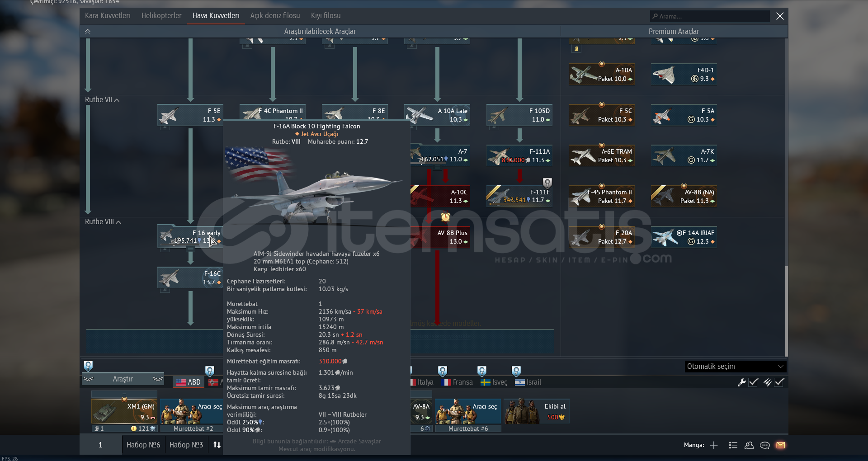Switch to Kara Kuvvetleri tab

pos(108,16)
